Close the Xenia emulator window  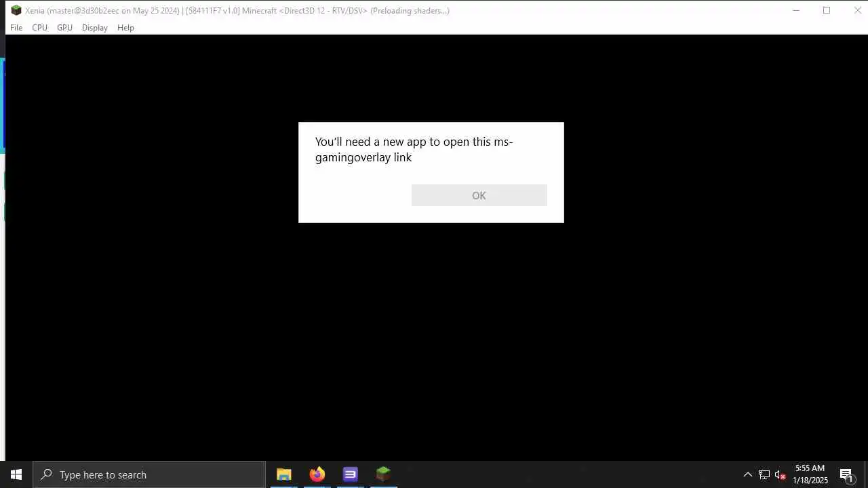(x=857, y=10)
